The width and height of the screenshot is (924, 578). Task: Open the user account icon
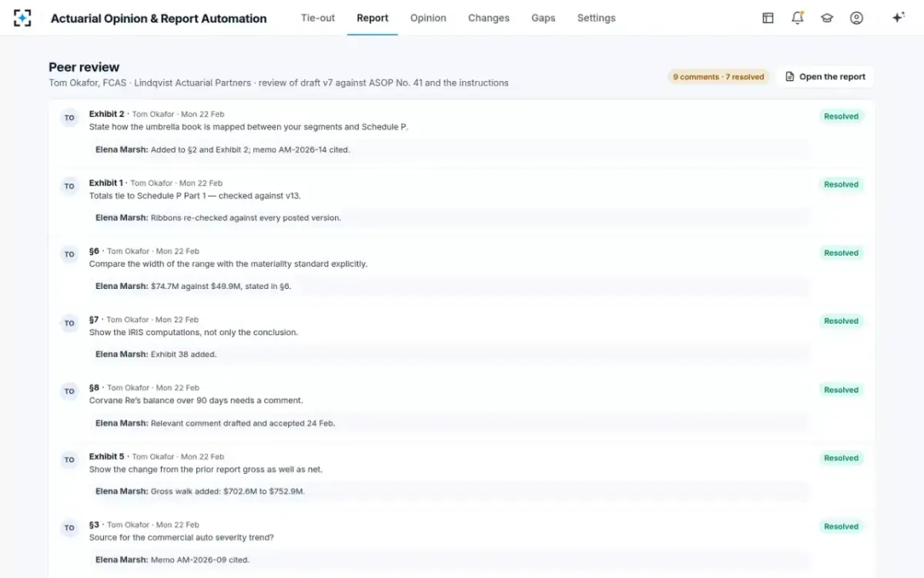pos(856,18)
